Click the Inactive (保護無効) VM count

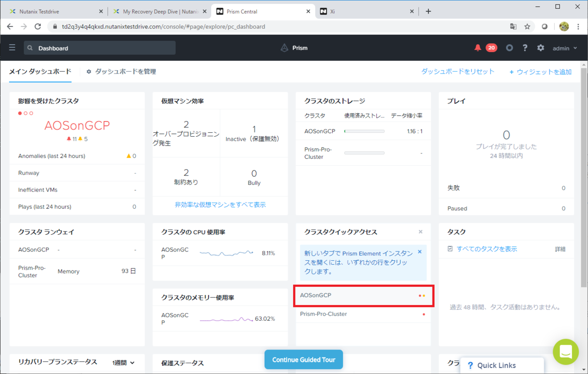tap(254, 128)
